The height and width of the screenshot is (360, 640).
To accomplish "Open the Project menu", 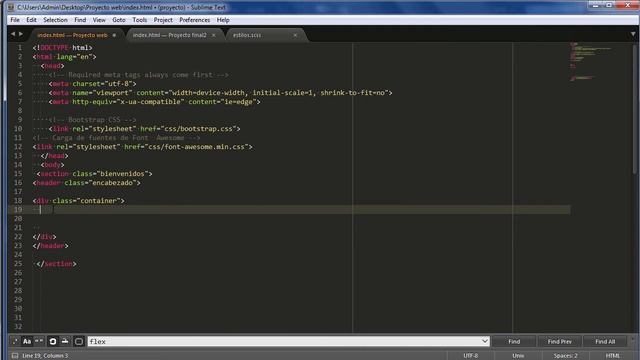I will click(x=163, y=20).
